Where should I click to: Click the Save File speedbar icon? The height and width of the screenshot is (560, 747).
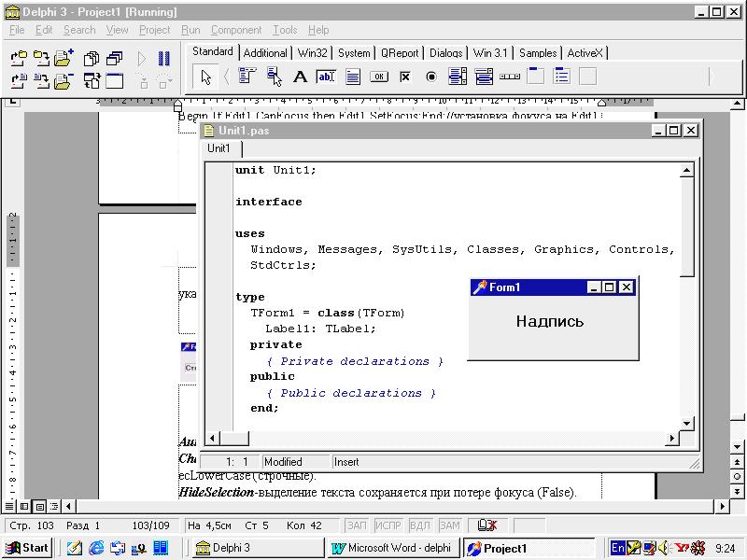41,81
